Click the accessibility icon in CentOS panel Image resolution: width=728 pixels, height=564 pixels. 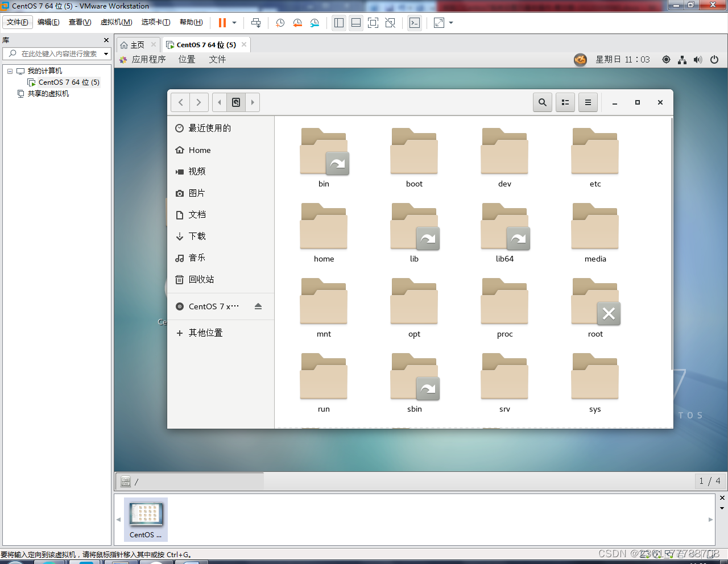[x=666, y=59]
